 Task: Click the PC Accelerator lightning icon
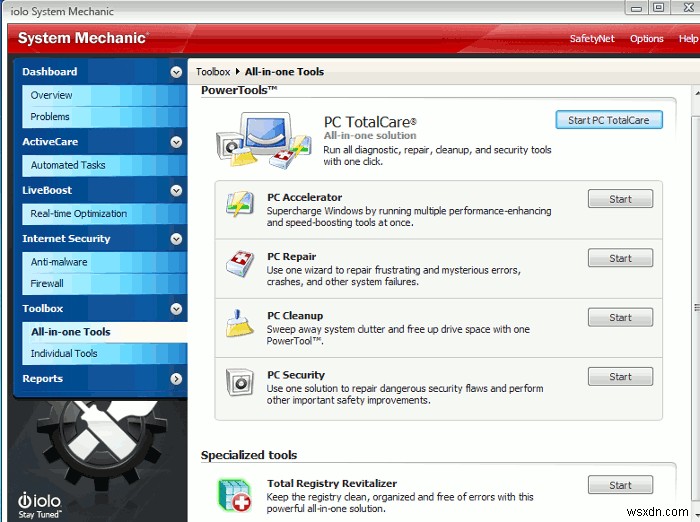pyautogui.click(x=240, y=204)
